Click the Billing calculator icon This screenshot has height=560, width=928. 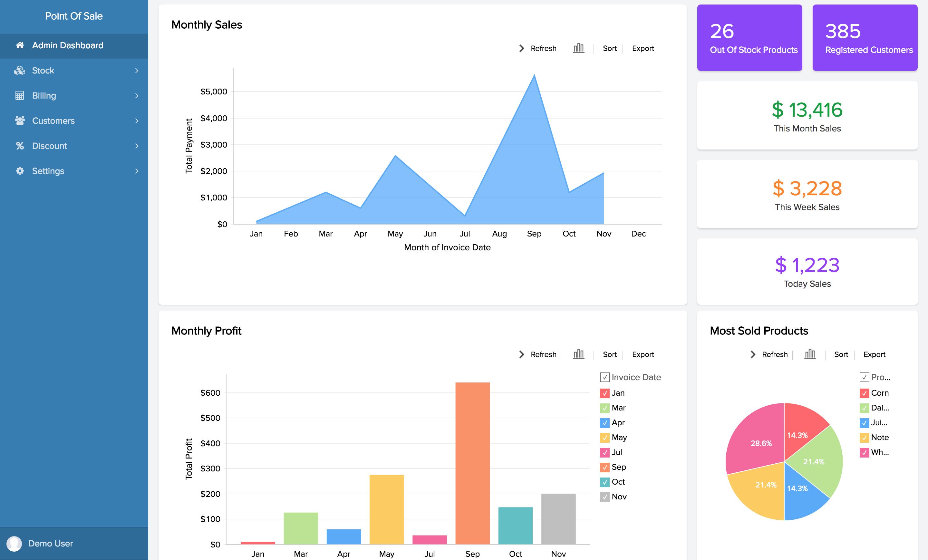click(20, 96)
